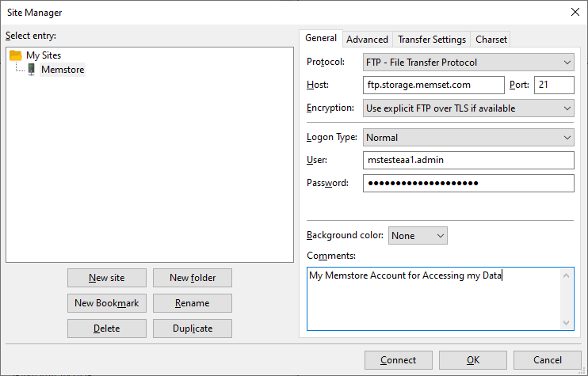Click the Delete button
588x376 pixels.
(x=107, y=329)
